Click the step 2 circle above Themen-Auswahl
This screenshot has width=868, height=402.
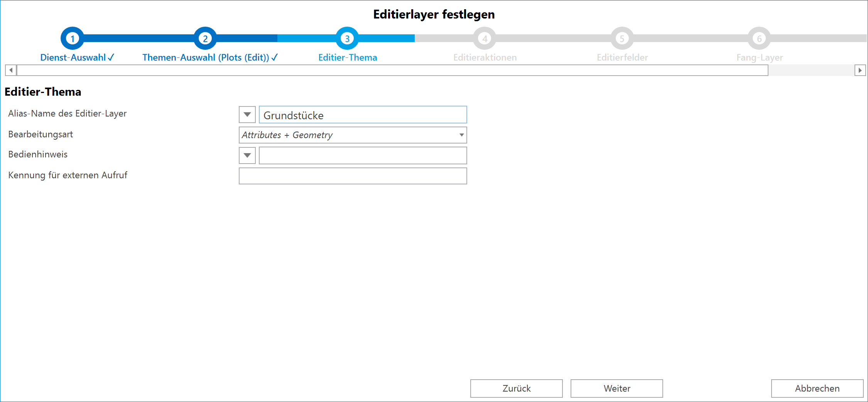click(205, 38)
